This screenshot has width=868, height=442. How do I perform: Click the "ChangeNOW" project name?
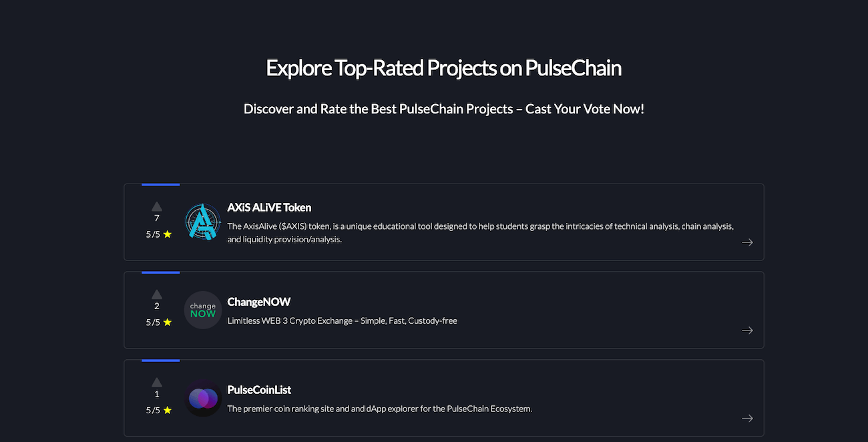tap(259, 302)
